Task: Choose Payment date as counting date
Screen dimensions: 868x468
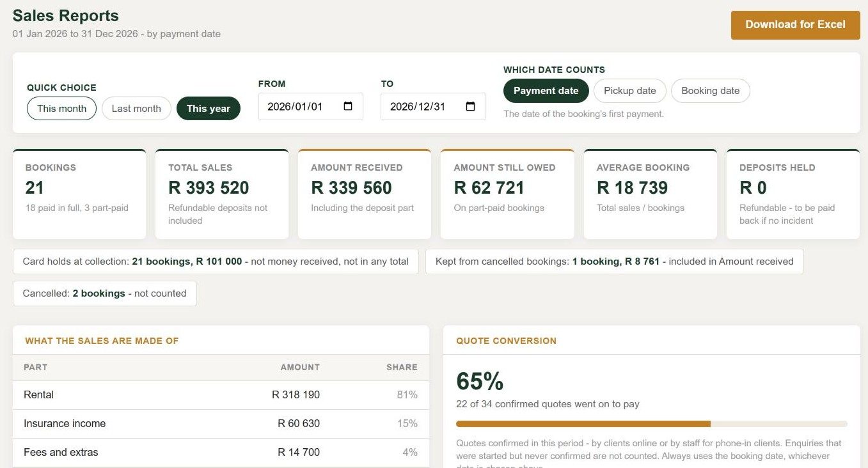Action: [x=546, y=91]
